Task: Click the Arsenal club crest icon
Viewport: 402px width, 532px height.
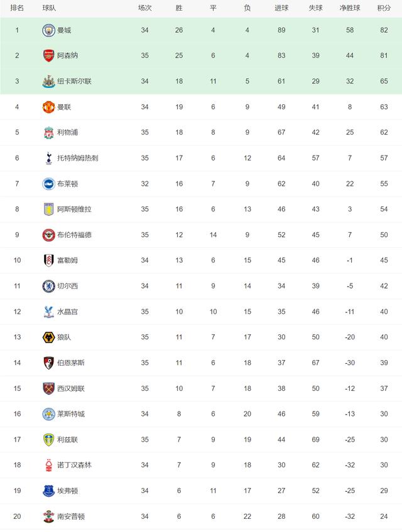Action: [48, 55]
